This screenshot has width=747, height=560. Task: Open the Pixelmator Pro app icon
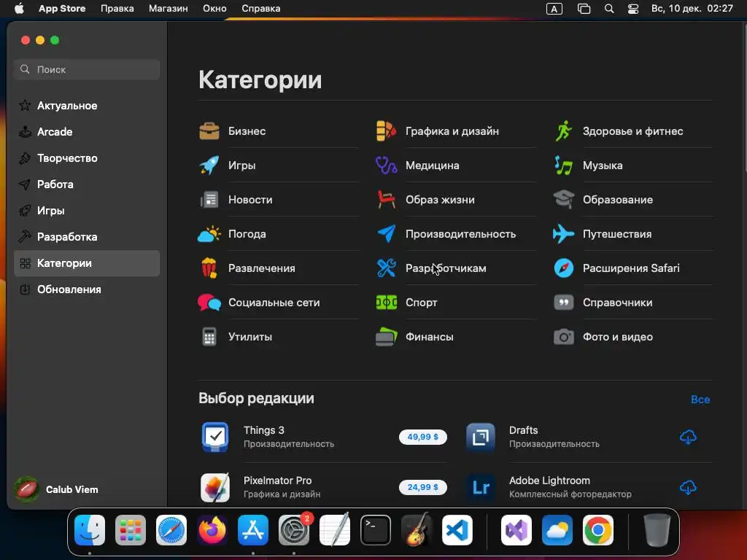(x=215, y=487)
